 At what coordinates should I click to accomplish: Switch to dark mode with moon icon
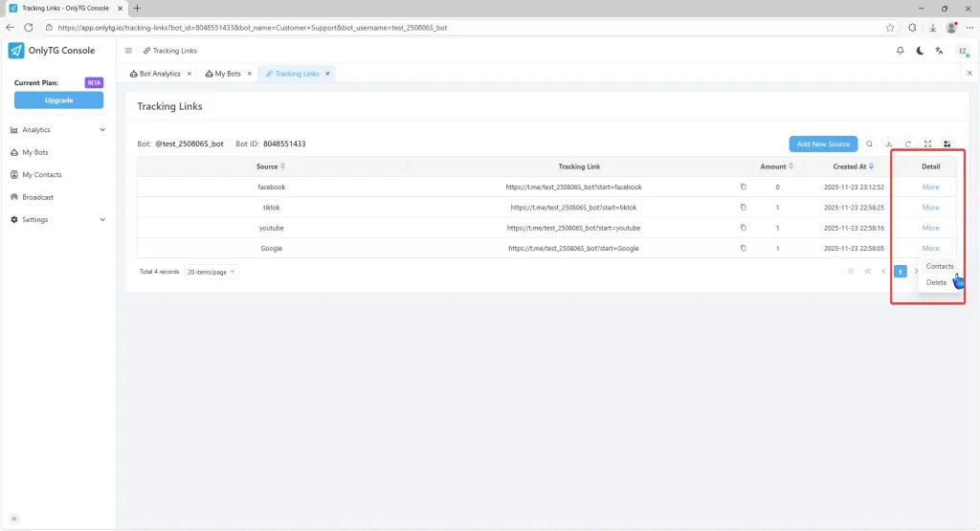[x=920, y=51]
